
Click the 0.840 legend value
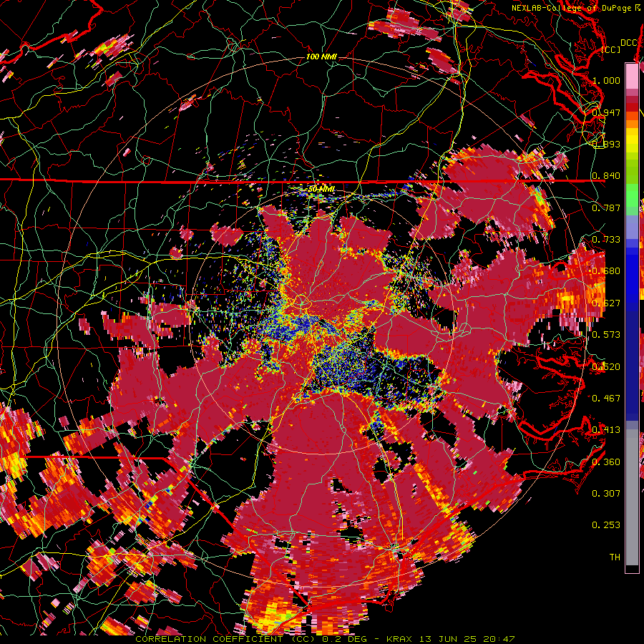coord(606,176)
